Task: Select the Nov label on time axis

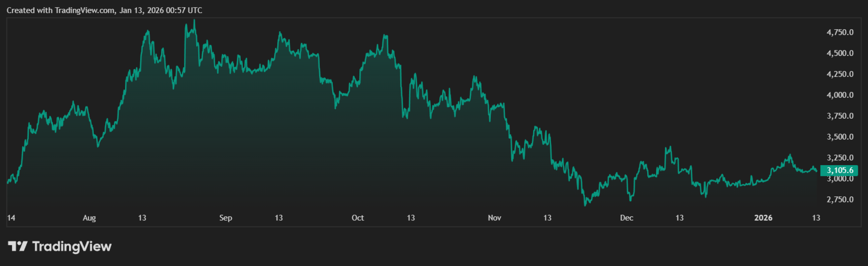Action: tap(494, 218)
